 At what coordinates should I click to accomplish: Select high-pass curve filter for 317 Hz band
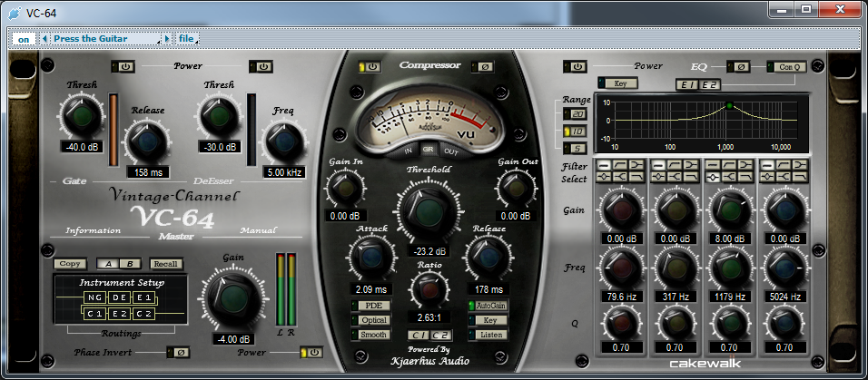click(x=675, y=165)
